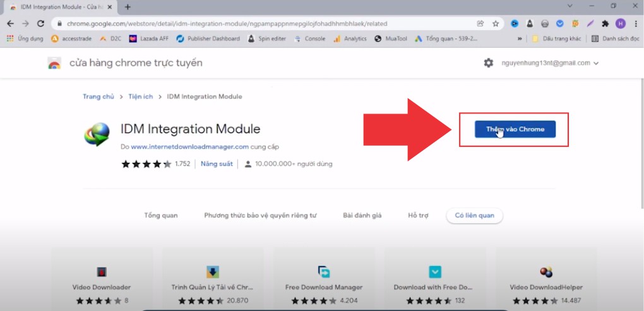This screenshot has width=644, height=311.
Task: Go forward with the navigation arrow
Action: 25,24
